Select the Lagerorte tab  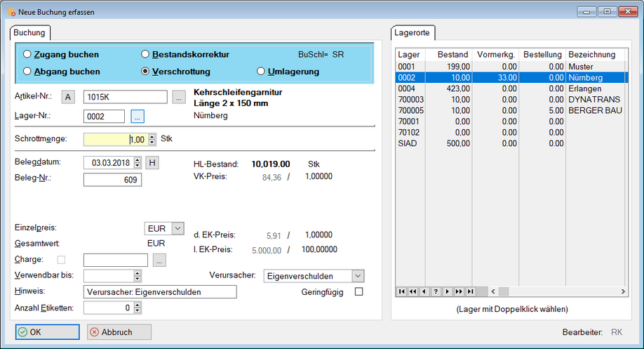(413, 32)
